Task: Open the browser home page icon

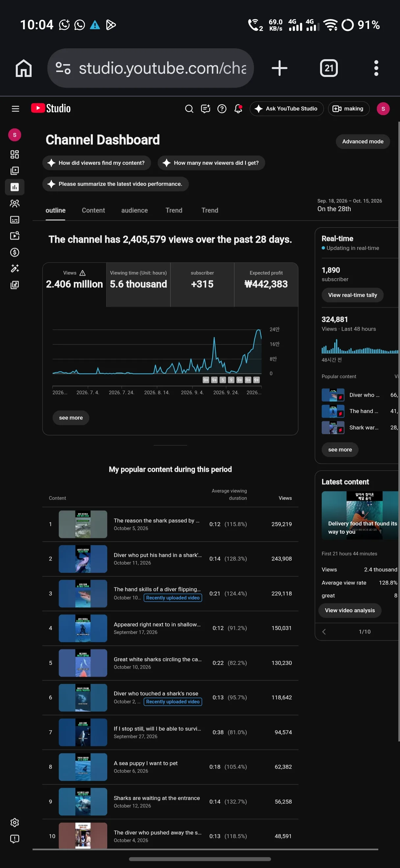Action: click(x=24, y=68)
